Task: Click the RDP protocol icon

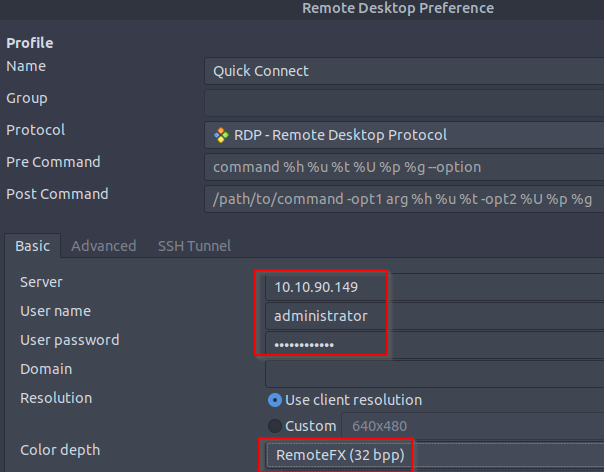Action: coord(221,135)
